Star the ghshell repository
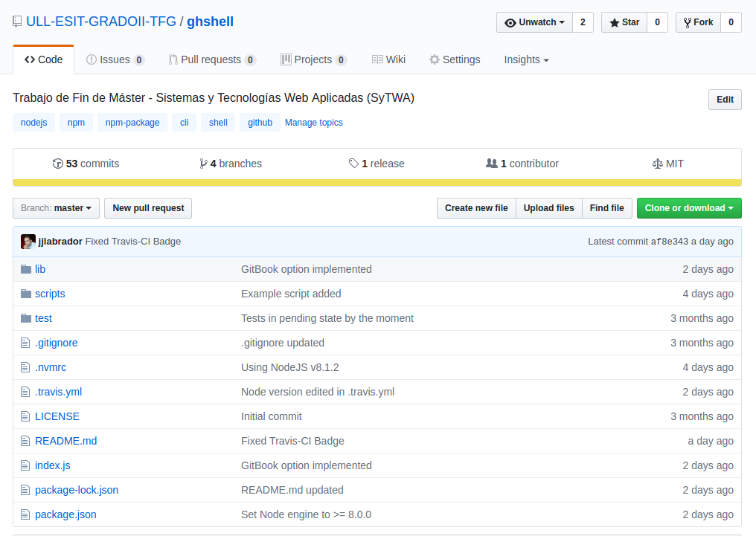 tap(624, 22)
